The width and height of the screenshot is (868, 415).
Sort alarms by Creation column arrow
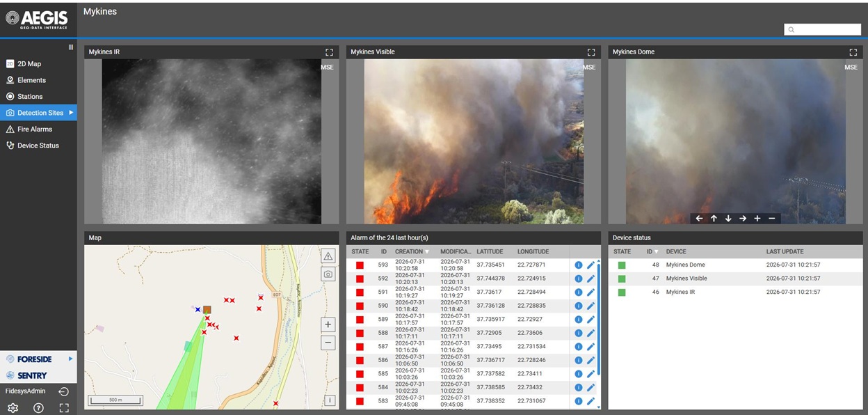click(427, 251)
